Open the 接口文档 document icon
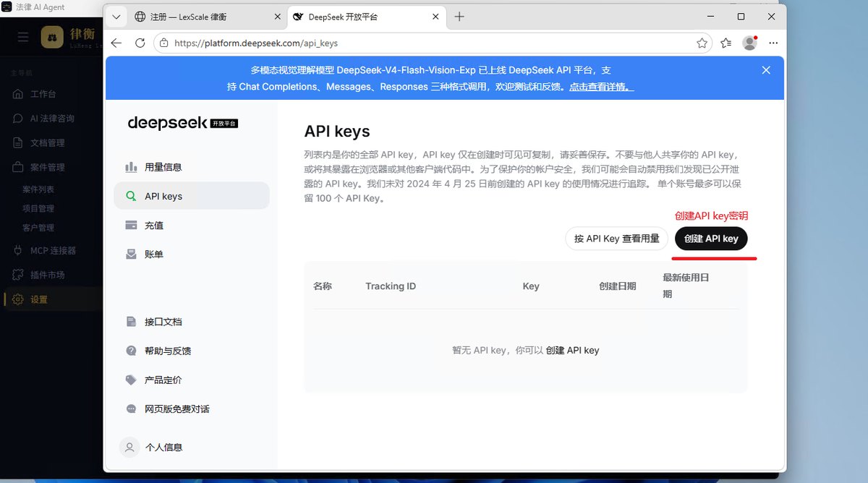This screenshot has width=868, height=483. click(131, 322)
